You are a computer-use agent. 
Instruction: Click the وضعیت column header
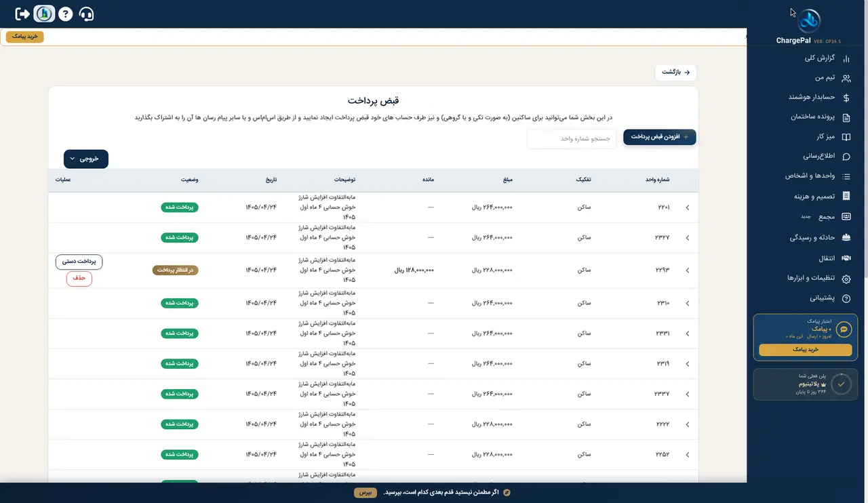189,180
